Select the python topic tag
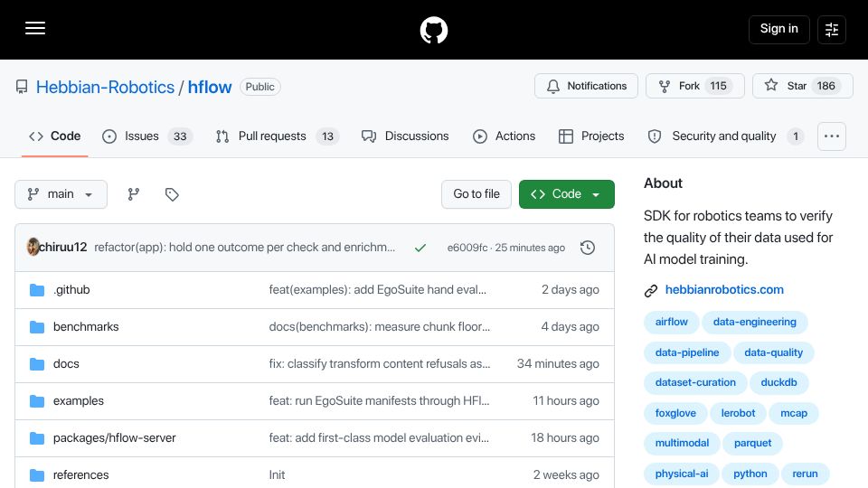This screenshot has width=868, height=488. tap(750, 474)
